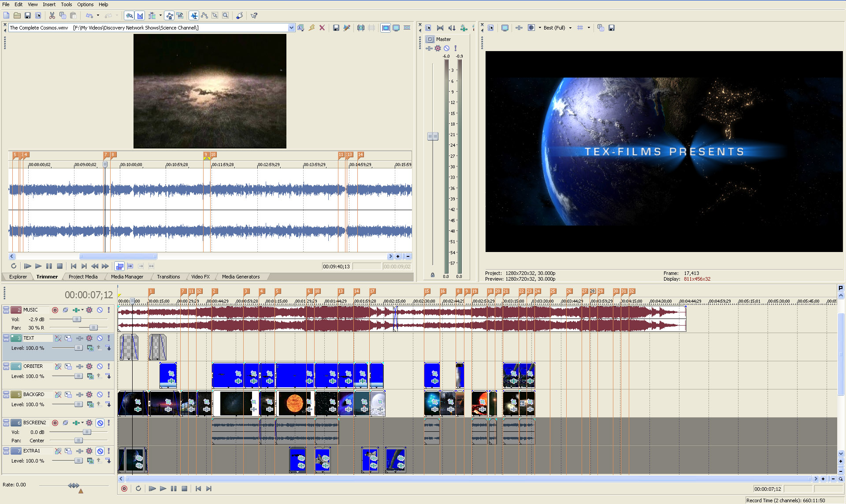
Task: Toggle loop playback on main timeline
Action: 138,489
